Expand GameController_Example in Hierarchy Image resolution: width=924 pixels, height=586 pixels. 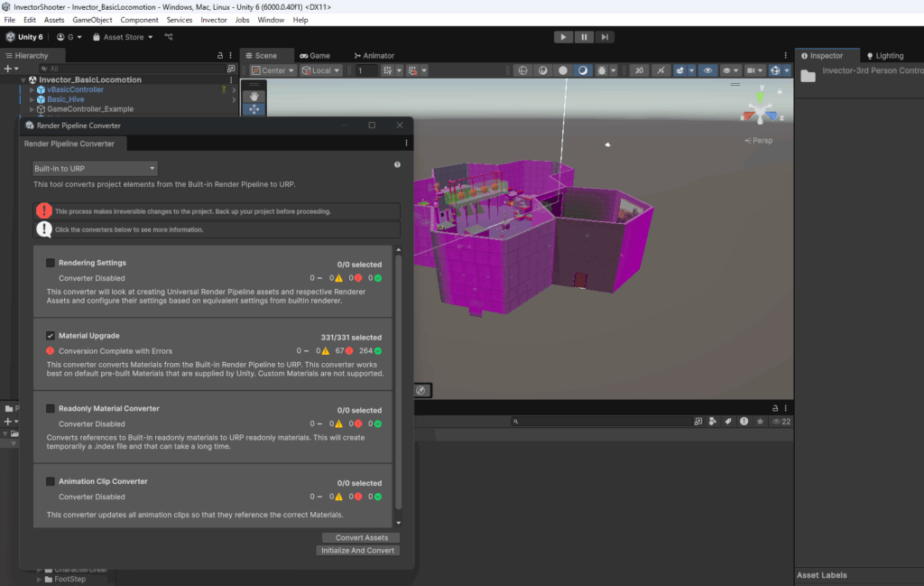[32, 109]
